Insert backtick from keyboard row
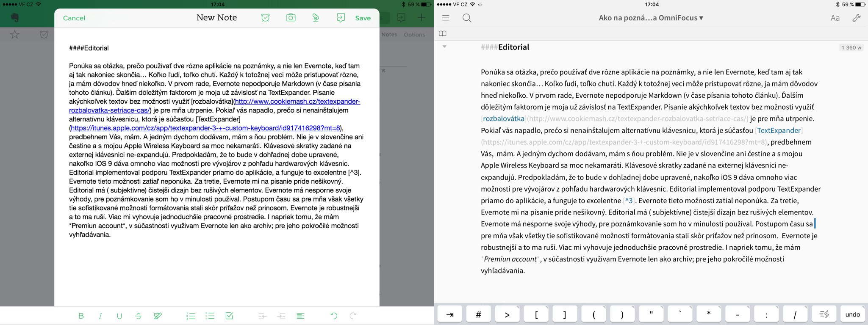Image resolution: width=868 pixels, height=325 pixels. (680, 314)
